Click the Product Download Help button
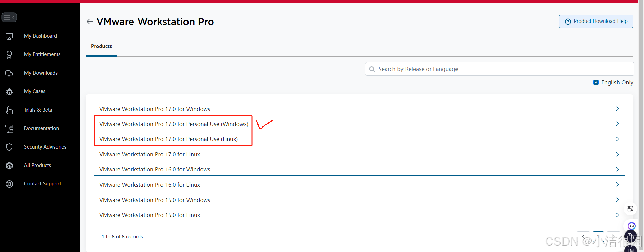Viewport: 644px width, 252px height. [596, 21]
